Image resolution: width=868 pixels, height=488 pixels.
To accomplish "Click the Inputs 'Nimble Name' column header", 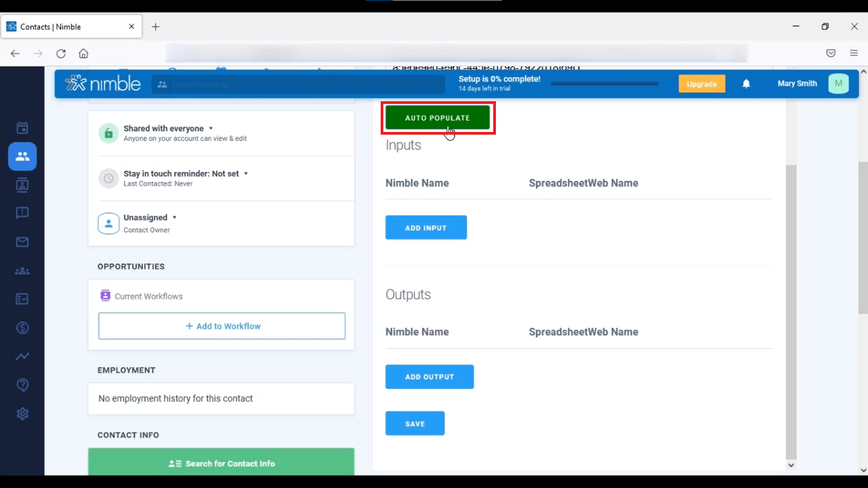I will tap(417, 183).
